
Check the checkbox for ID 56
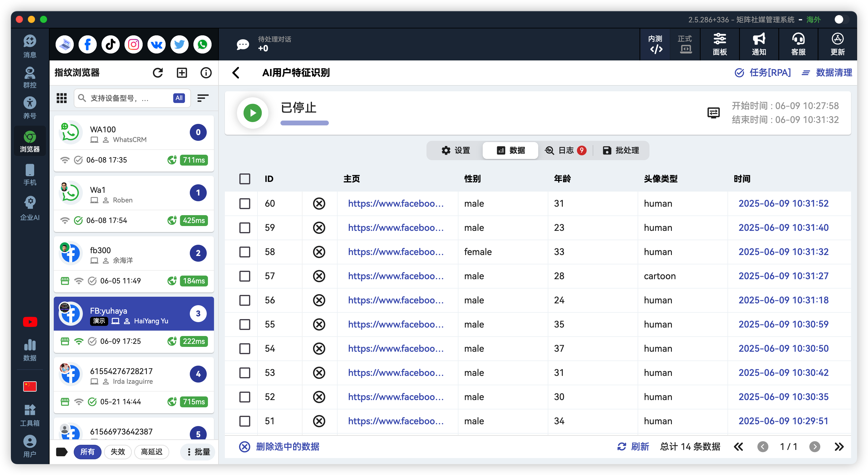coord(245,300)
